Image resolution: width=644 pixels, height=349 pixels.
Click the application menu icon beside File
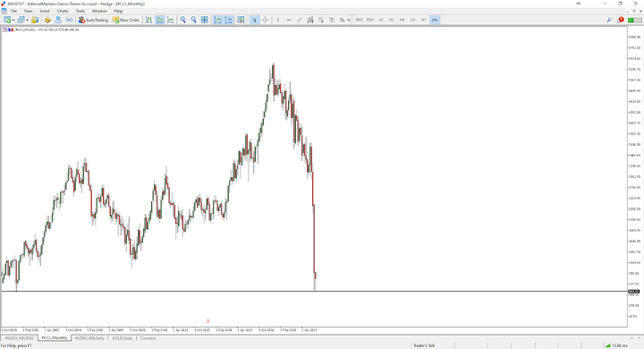click(4, 11)
